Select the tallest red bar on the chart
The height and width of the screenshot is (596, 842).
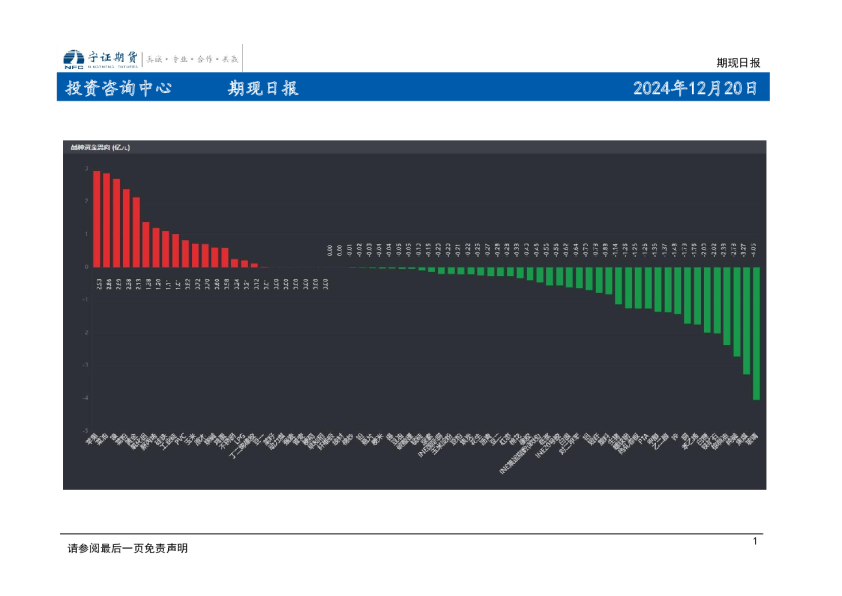tap(96, 218)
